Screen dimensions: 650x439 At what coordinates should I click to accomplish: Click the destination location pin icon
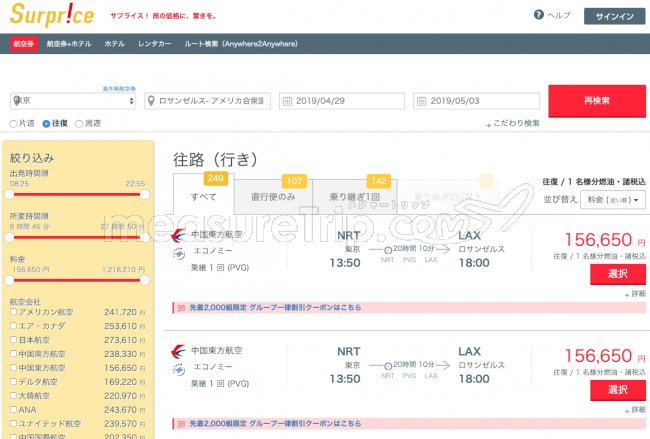(x=151, y=101)
